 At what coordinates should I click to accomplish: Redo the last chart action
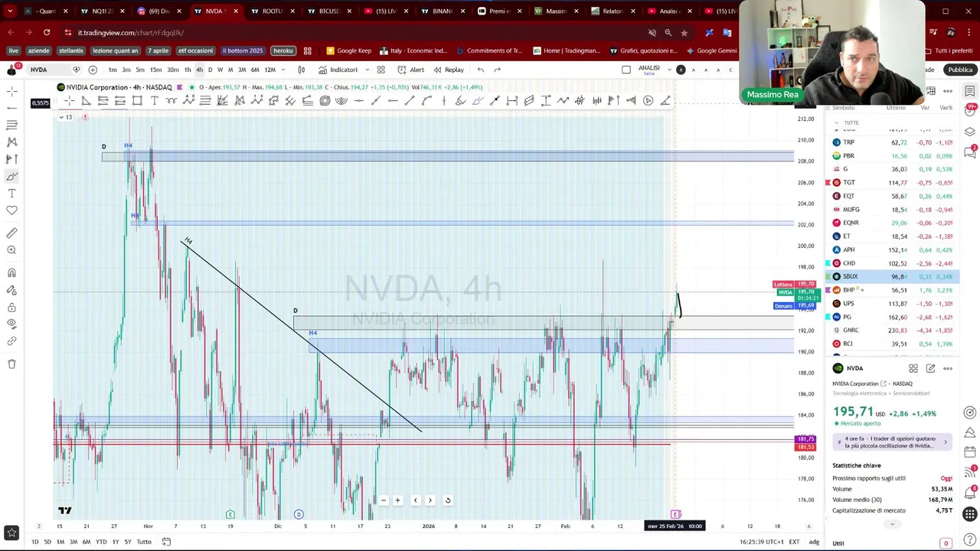point(497,70)
